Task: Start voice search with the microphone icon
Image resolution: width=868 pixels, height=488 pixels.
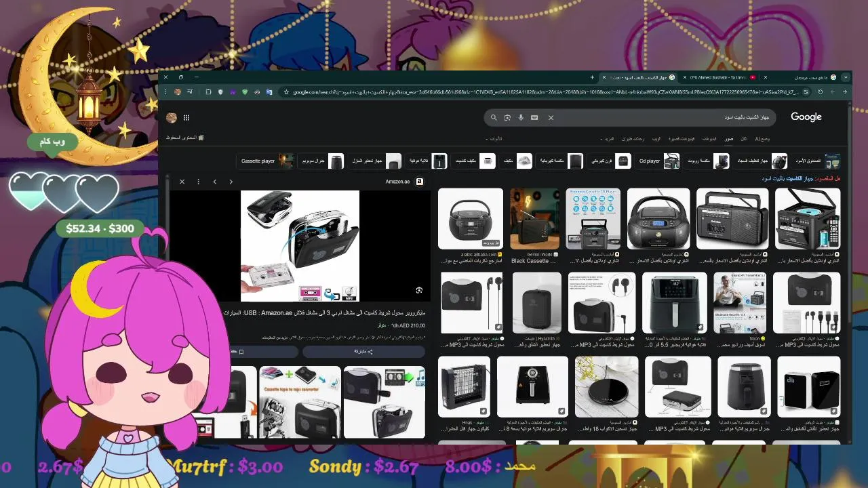Action: point(521,117)
